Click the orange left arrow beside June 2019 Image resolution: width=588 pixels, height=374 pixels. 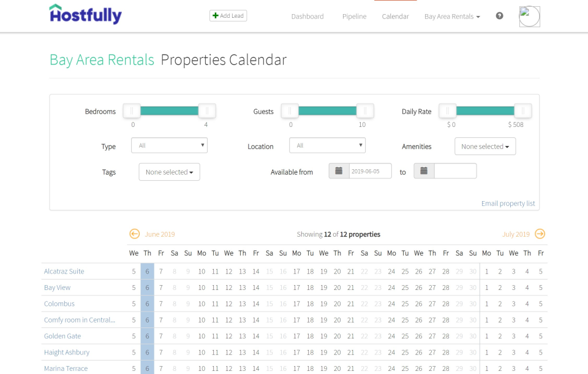(x=134, y=234)
